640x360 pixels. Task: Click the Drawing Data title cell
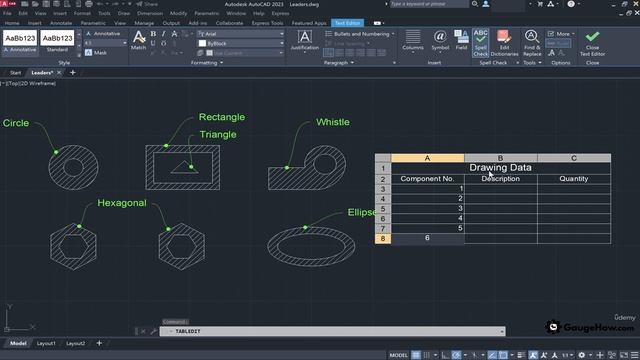click(501, 168)
